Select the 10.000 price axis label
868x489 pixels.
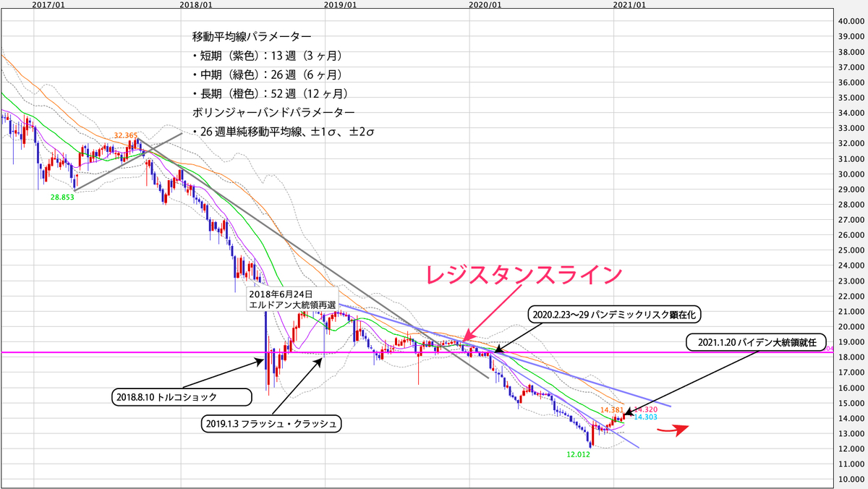pos(851,480)
